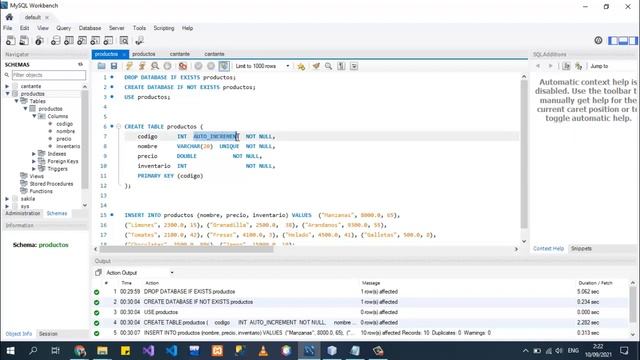Toggle invisible characters display

click(x=341, y=66)
